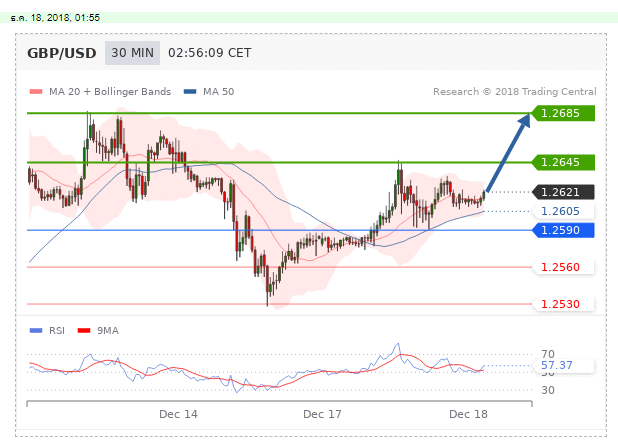Click the Dec 18 date label

click(468, 414)
